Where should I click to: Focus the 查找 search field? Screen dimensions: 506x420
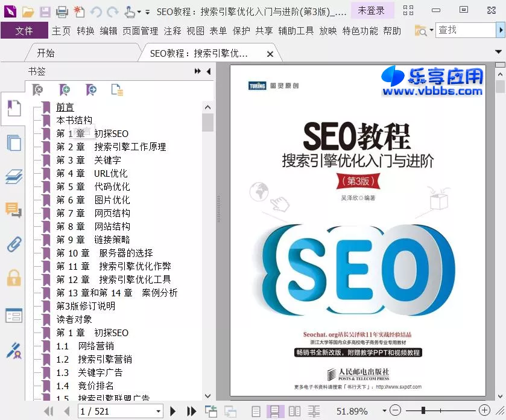click(466, 30)
